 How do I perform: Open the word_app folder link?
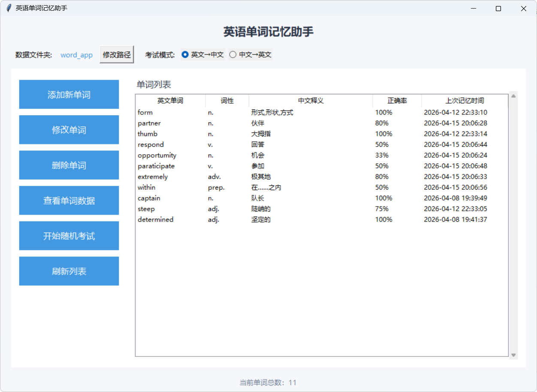click(x=76, y=55)
